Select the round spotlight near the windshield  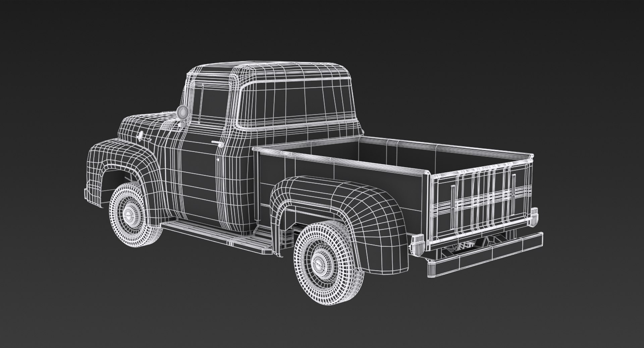pos(183,112)
